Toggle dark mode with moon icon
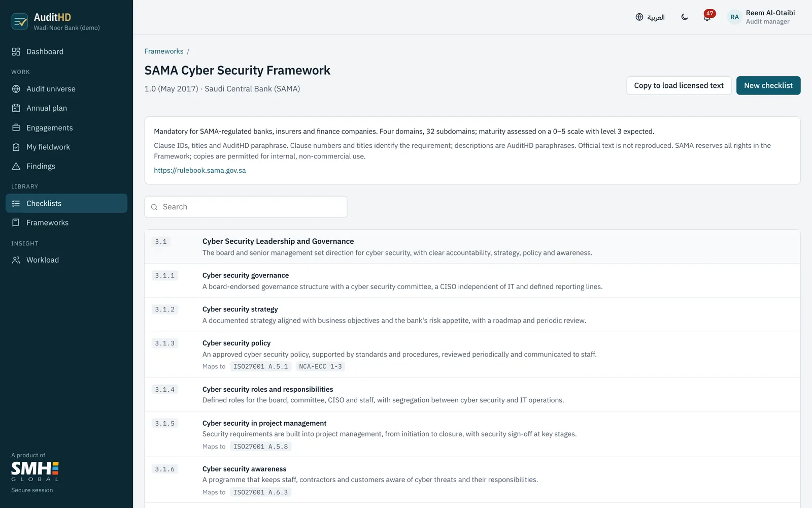This screenshot has width=812, height=508. click(685, 17)
